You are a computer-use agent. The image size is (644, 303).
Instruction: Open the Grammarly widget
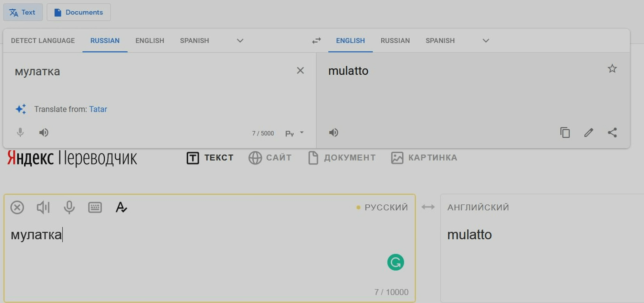point(395,262)
